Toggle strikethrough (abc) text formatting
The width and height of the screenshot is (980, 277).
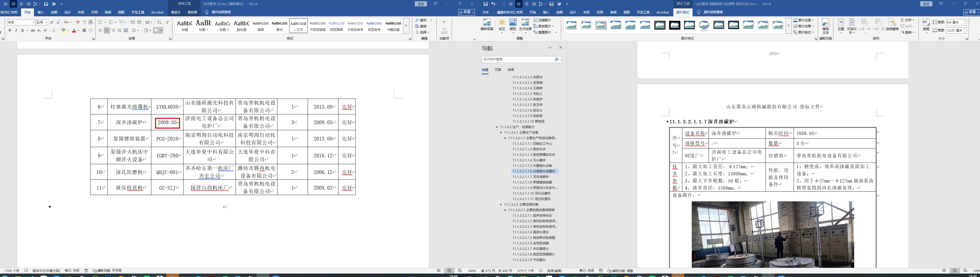click(33, 31)
